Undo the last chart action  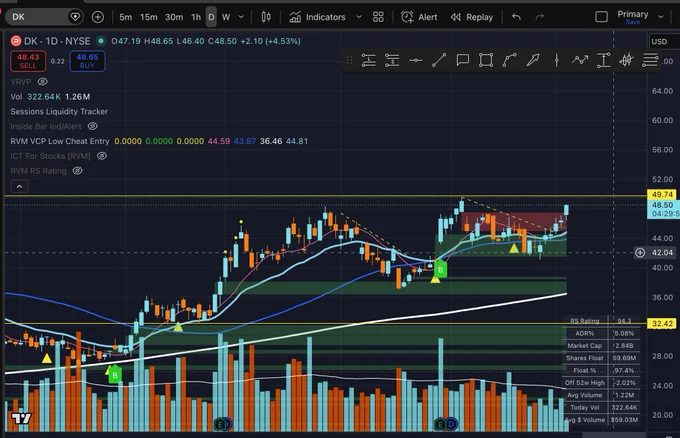[x=516, y=17]
